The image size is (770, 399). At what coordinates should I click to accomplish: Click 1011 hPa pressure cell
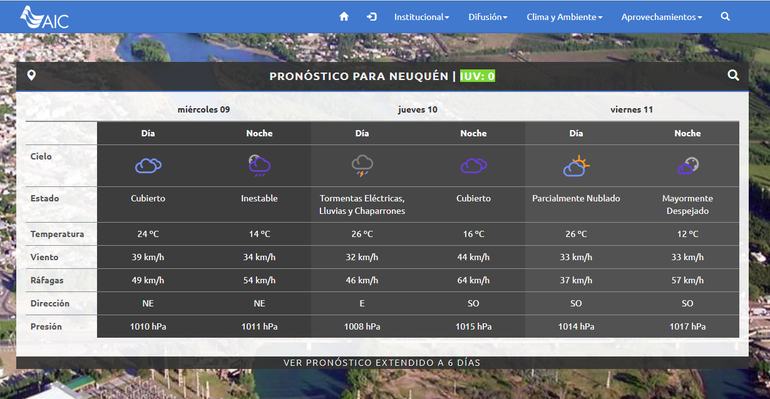point(259,326)
